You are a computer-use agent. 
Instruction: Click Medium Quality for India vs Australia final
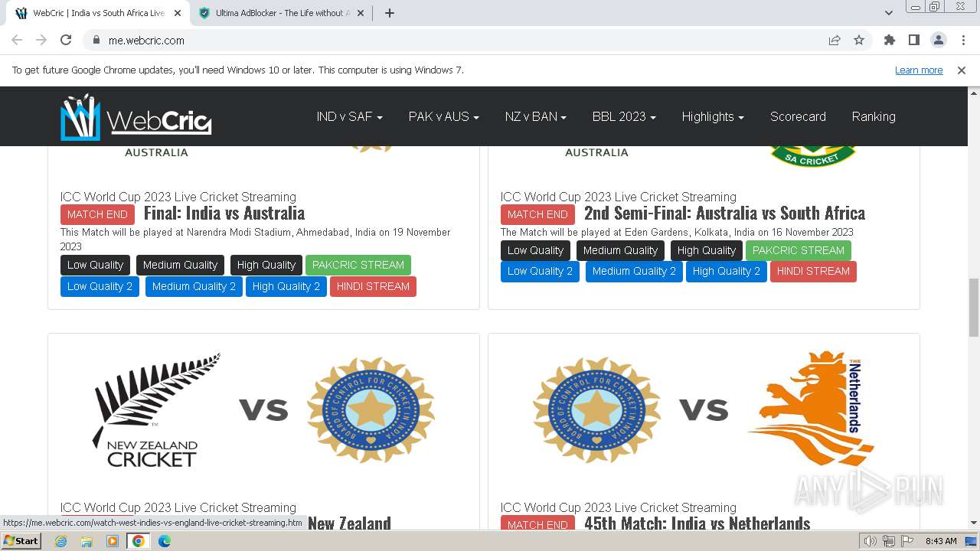(180, 265)
